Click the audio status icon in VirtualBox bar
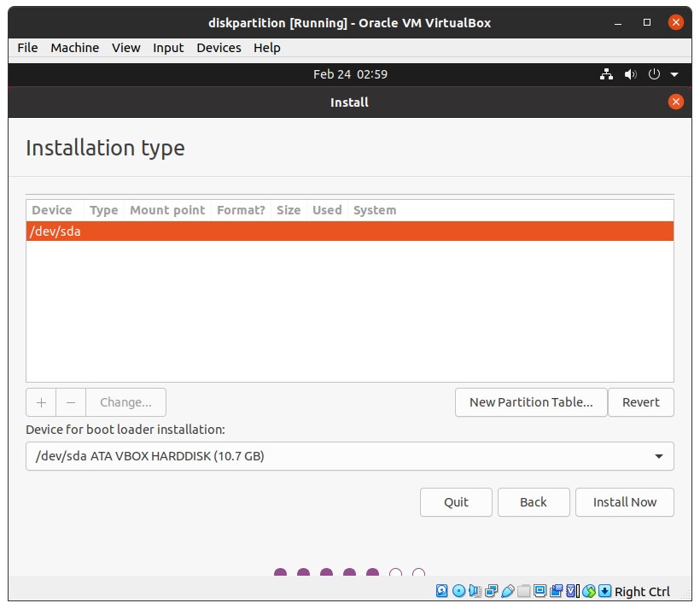 coord(475,591)
